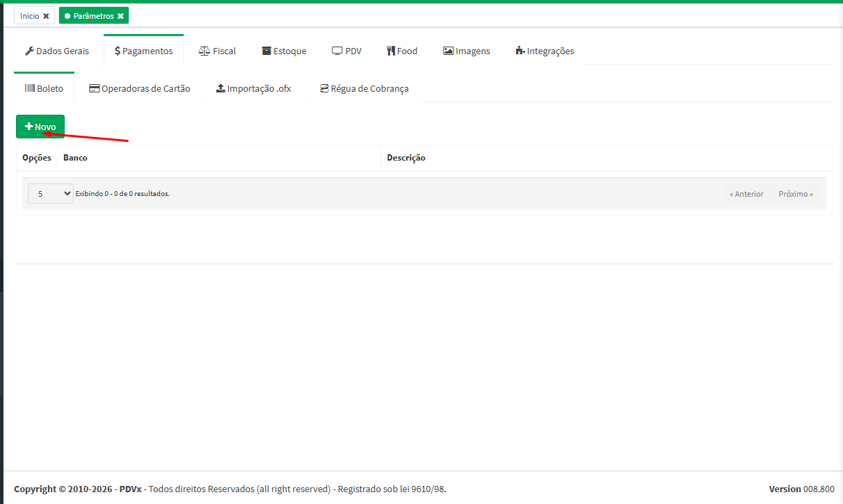Click the PDVx name in the copyright footer

[130, 489]
